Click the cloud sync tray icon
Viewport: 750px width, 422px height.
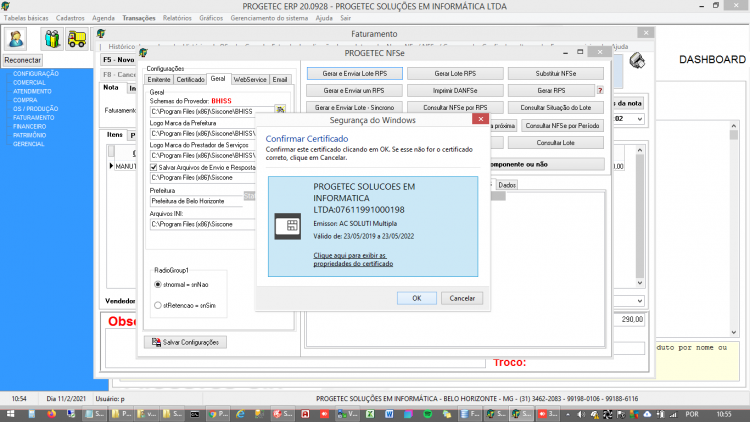tap(647, 414)
